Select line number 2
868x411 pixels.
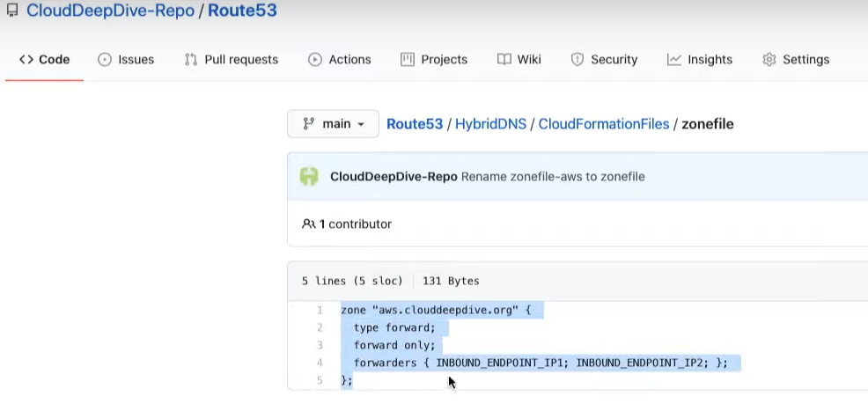[320, 328]
